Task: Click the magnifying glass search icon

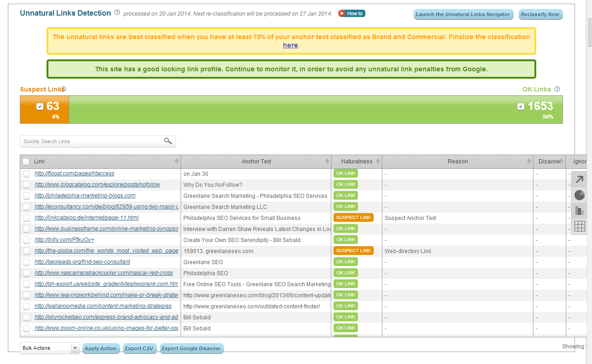Action: pos(168,141)
